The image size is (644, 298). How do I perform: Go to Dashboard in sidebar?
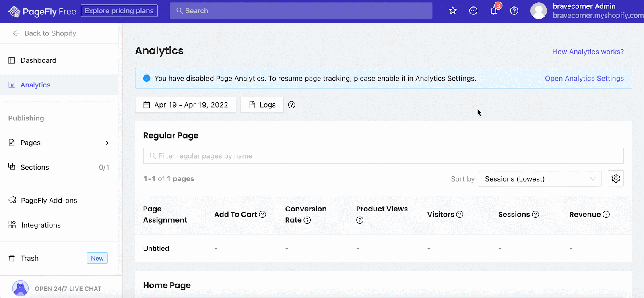38,60
